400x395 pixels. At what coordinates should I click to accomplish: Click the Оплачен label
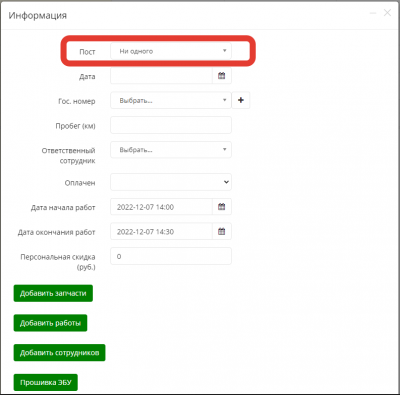[80, 183]
